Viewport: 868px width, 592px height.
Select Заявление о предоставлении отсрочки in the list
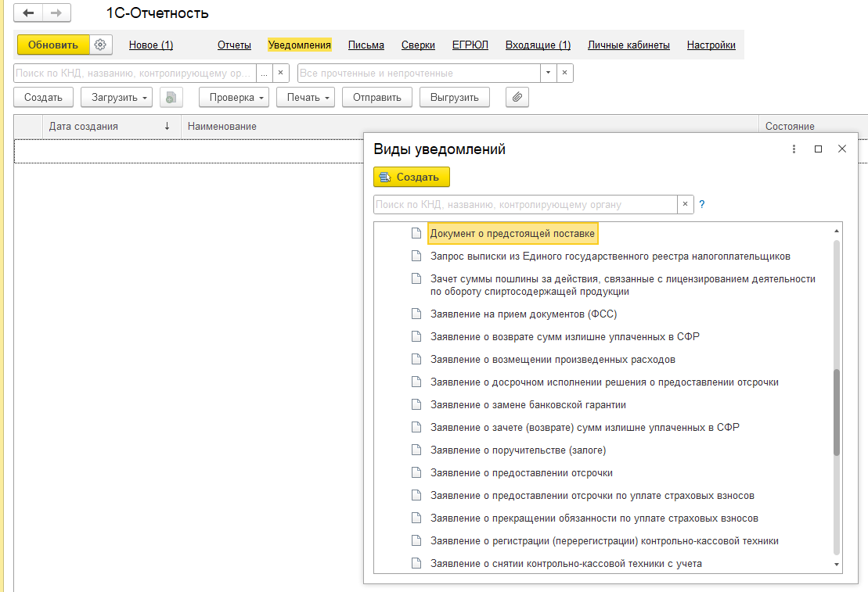tap(521, 472)
